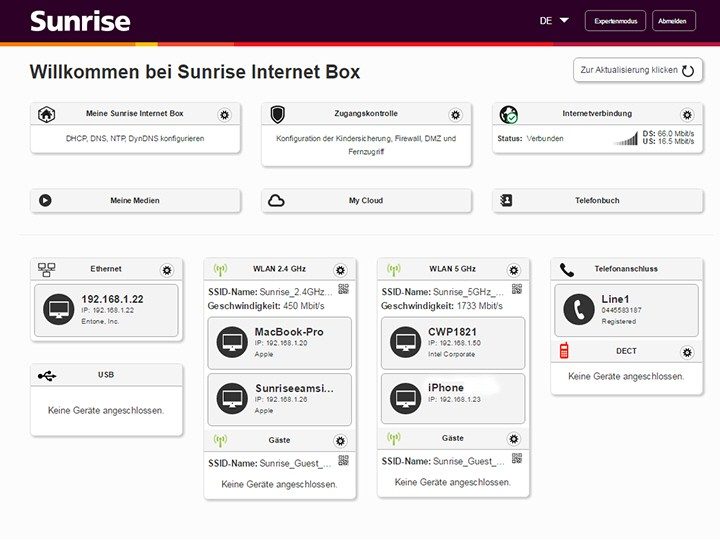
Task: Click the WLAN 5 GHz antenna icon
Action: tap(394, 270)
